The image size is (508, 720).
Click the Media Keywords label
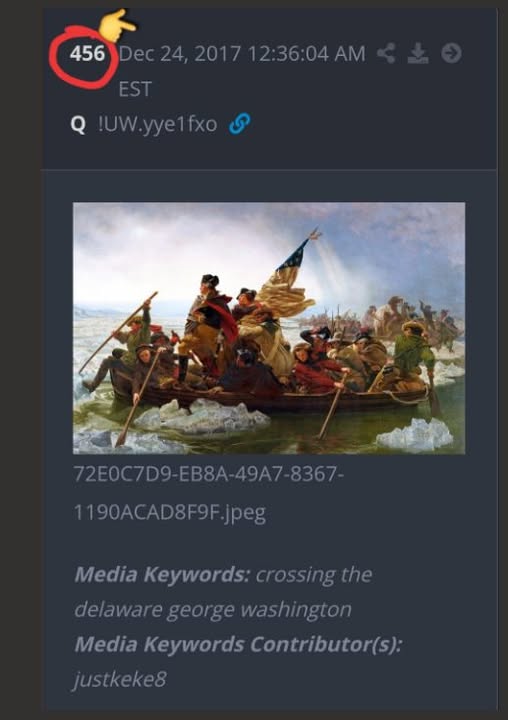point(162,574)
